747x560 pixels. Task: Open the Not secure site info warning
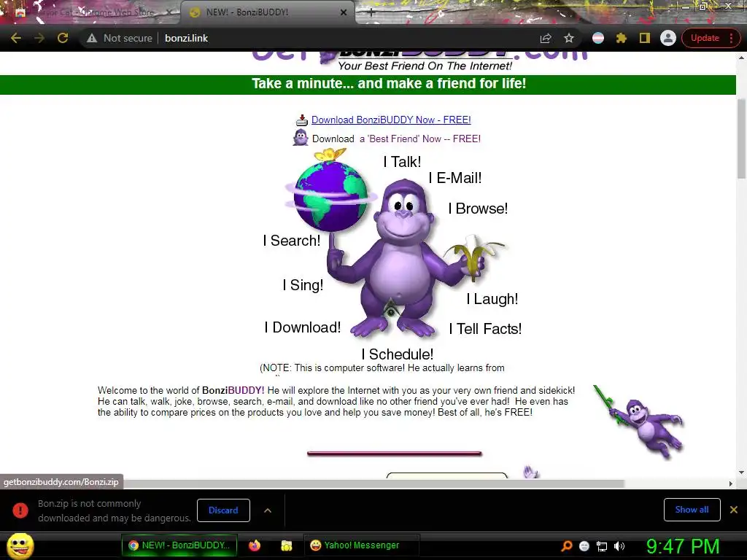coord(120,38)
